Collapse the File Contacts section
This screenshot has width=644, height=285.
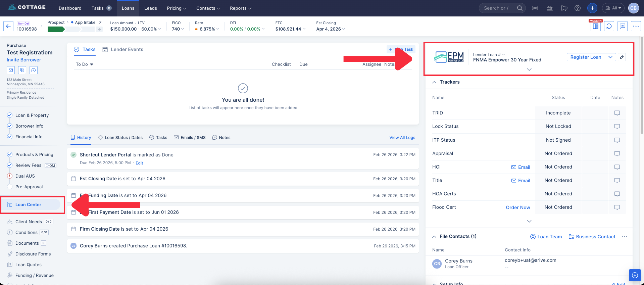[434, 237]
